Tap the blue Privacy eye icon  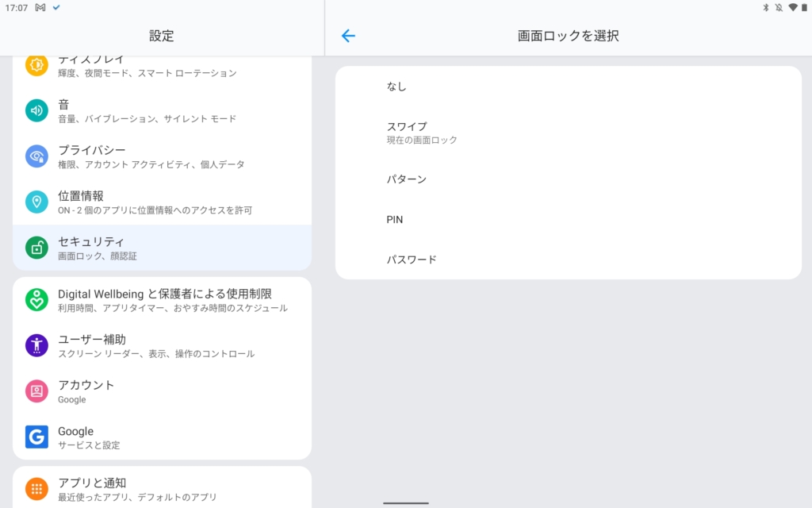pos(36,156)
